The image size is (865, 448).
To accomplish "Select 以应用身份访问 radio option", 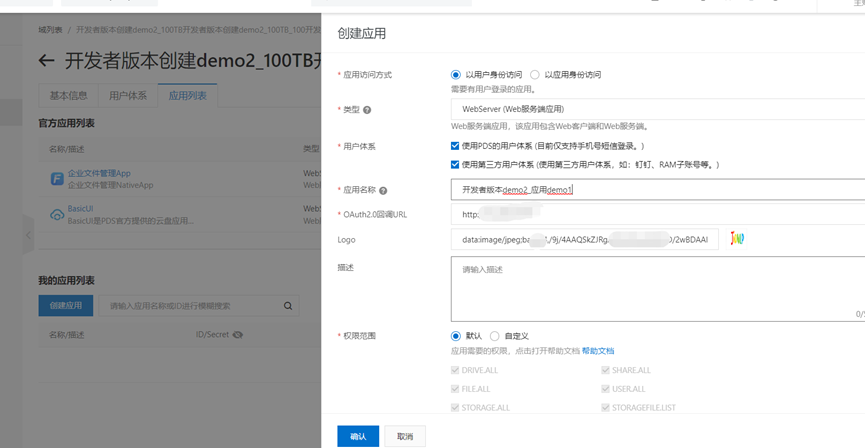I will point(535,74).
